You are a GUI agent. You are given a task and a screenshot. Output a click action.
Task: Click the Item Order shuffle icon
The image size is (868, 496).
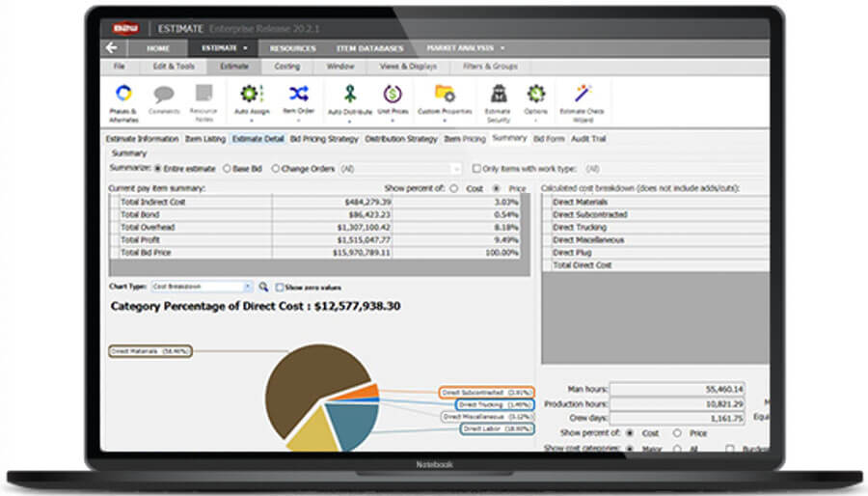pyautogui.click(x=298, y=95)
